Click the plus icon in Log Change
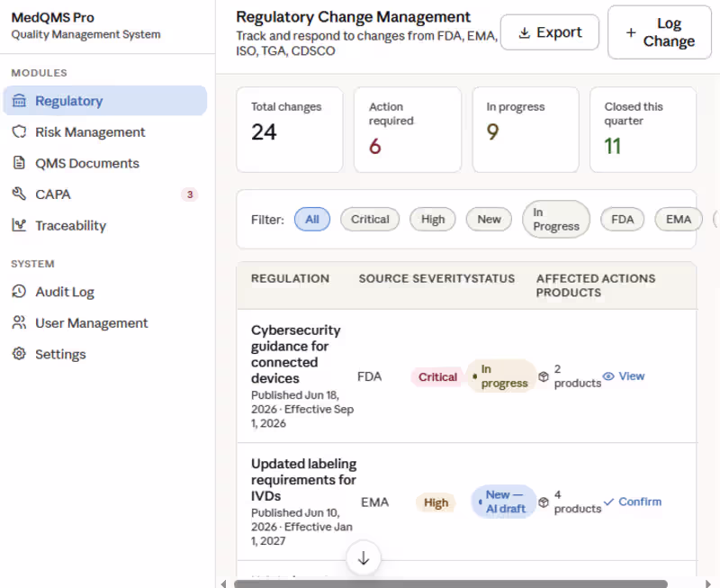Screen dimensions: 720x588 click(x=631, y=32)
